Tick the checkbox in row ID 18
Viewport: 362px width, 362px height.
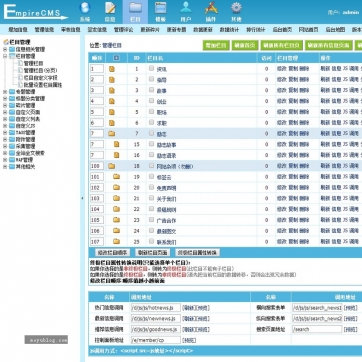point(151,166)
